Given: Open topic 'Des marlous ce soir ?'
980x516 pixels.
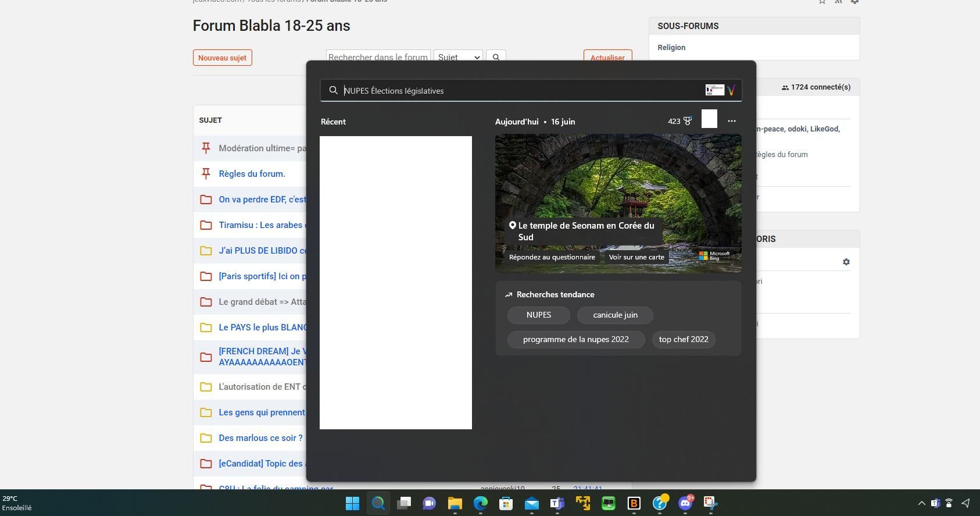Looking at the screenshot, I should click(260, 437).
